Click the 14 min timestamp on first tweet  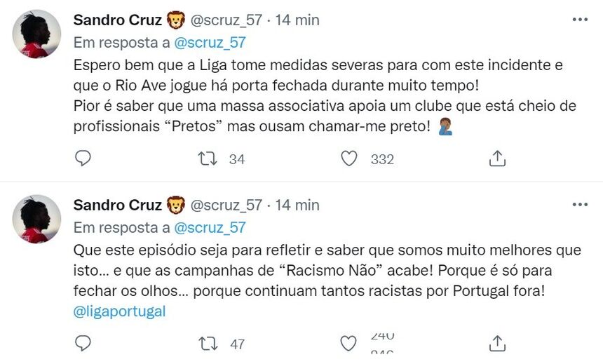point(297,20)
